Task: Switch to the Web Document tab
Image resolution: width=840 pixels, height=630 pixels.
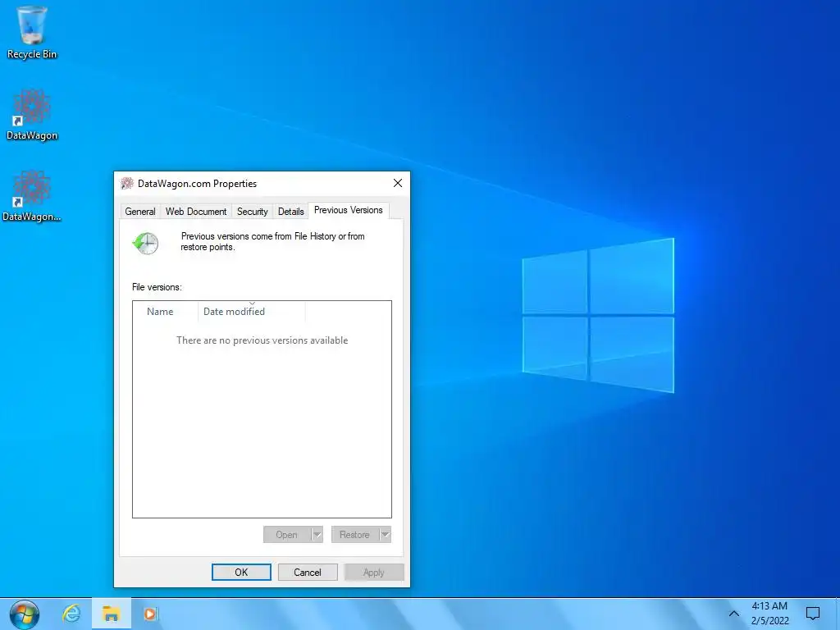Action: 195,212
